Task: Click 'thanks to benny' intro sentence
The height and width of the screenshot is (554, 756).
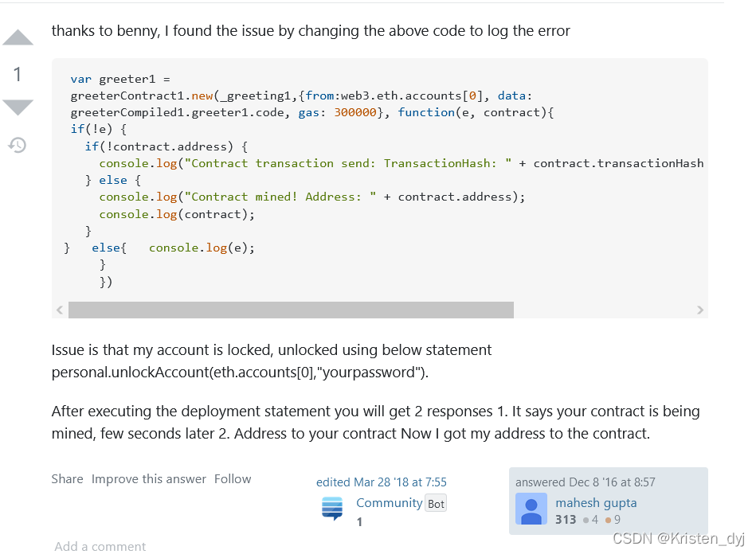Action: pos(311,31)
